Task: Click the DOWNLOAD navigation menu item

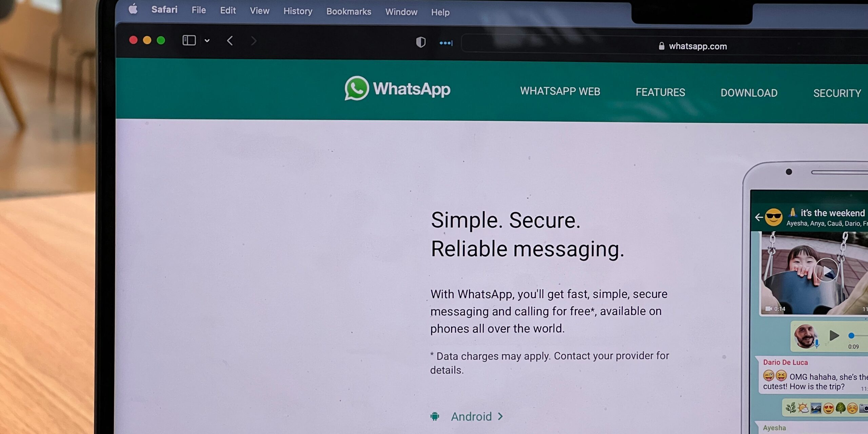Action: click(x=749, y=93)
